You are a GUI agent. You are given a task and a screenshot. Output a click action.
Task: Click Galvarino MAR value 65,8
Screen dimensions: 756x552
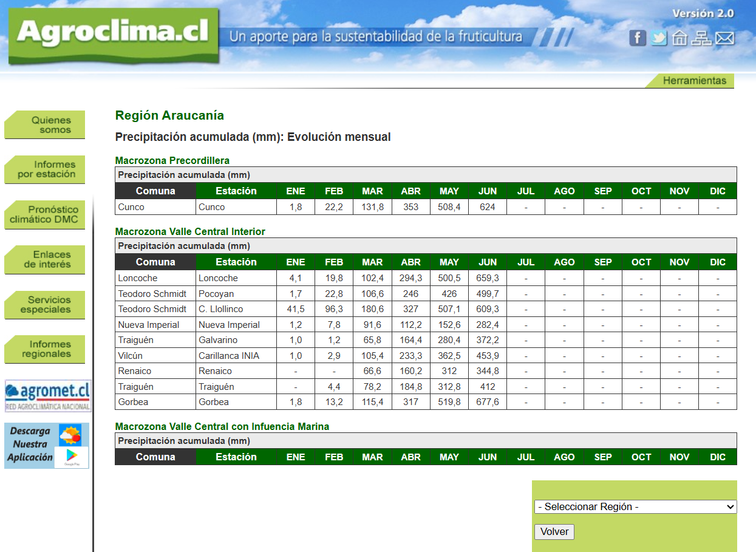372,340
